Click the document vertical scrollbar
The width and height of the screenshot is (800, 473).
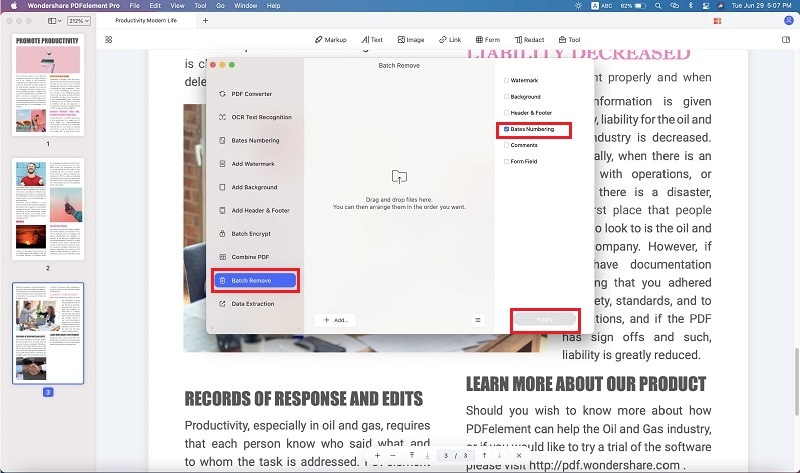click(796, 381)
